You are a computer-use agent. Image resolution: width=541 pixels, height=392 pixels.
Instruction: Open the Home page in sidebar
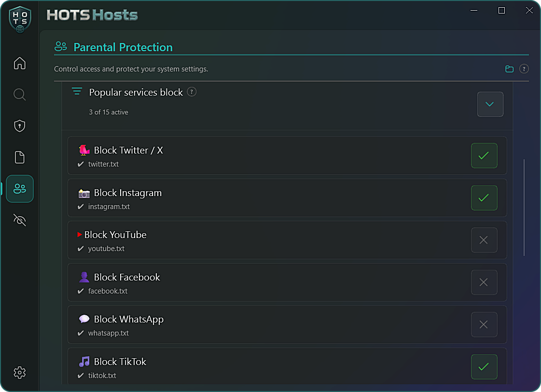coord(20,63)
